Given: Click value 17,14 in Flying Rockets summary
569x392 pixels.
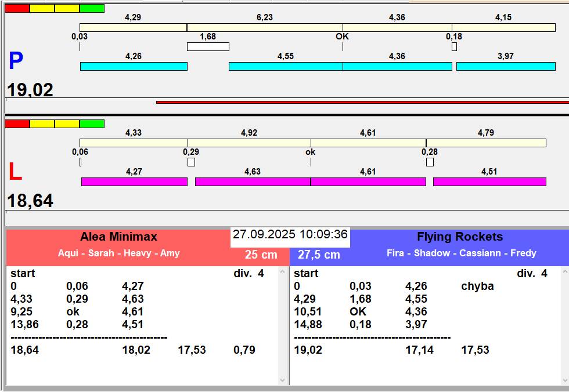Looking at the screenshot, I should point(419,350).
